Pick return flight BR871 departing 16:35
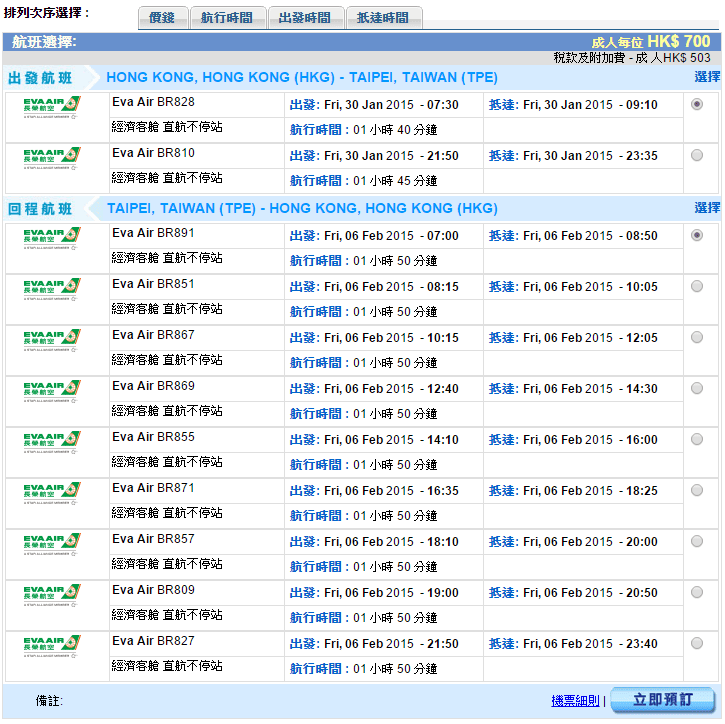 (x=697, y=490)
